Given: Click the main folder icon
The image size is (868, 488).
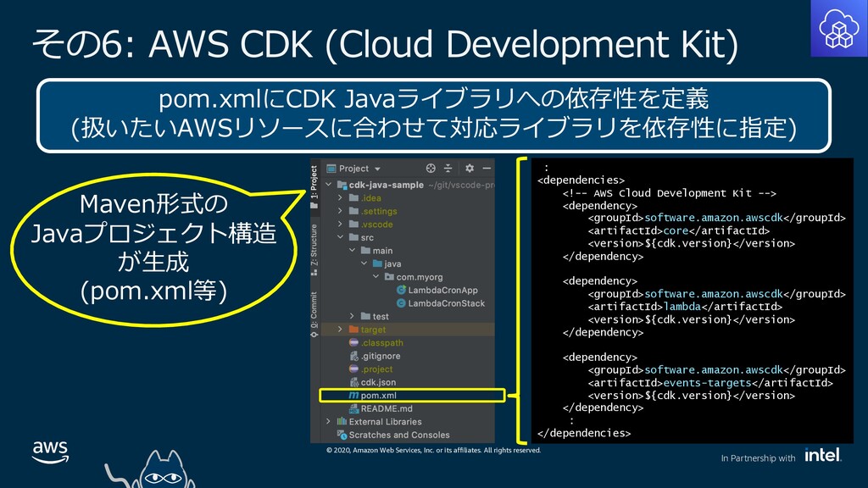Looking at the screenshot, I should [x=365, y=250].
